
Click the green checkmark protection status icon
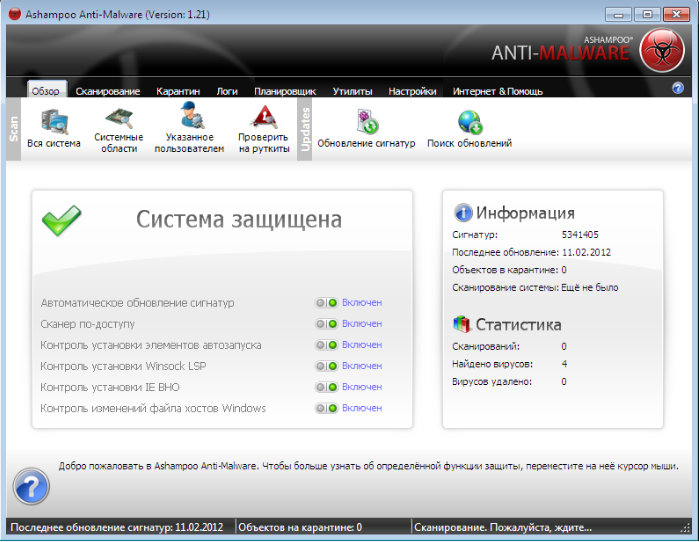62,220
